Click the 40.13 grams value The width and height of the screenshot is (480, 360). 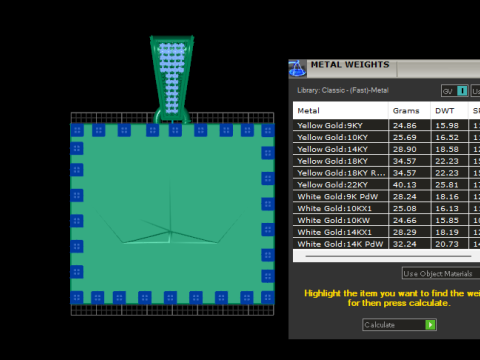pos(405,185)
